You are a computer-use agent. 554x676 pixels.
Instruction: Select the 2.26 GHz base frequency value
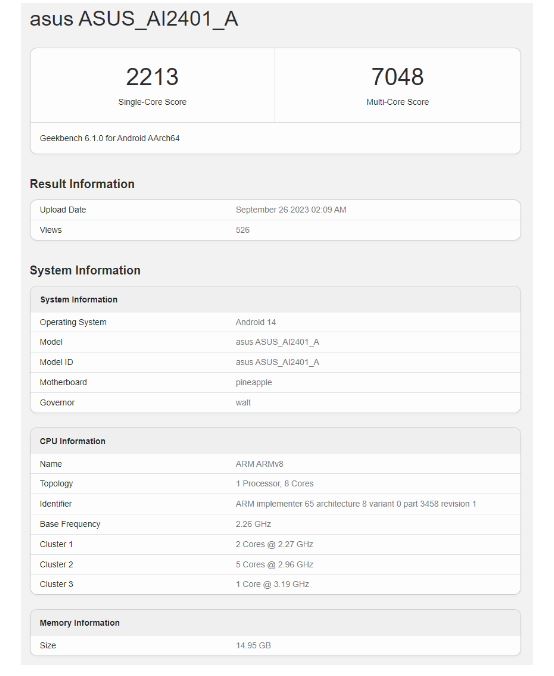(x=254, y=524)
